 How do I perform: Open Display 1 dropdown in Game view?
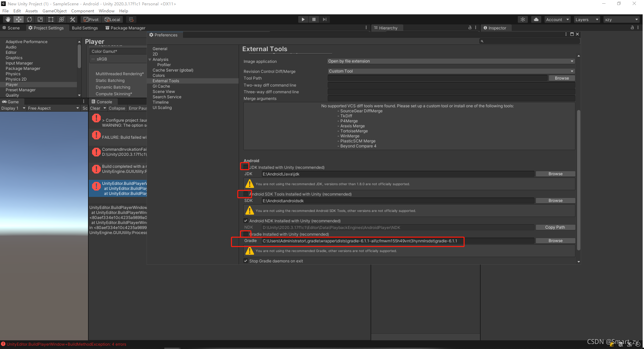(13, 108)
